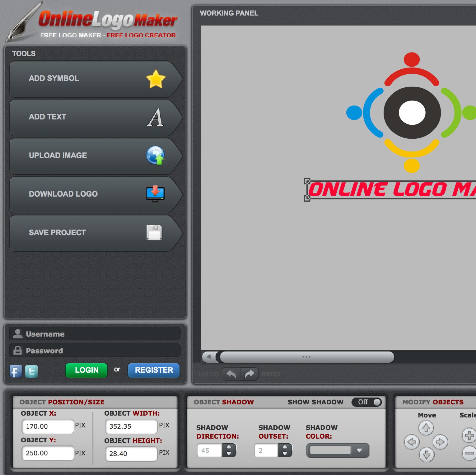Move object left with arrow

[412, 442]
